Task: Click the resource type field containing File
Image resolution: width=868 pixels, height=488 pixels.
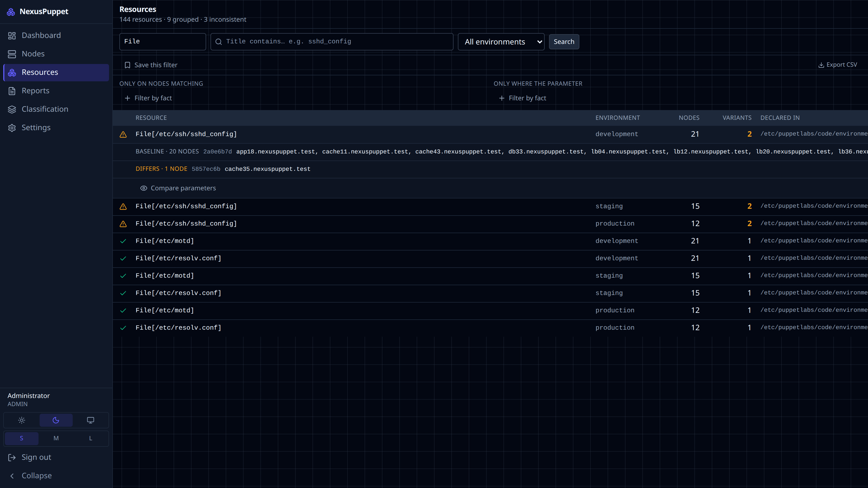Action: click(162, 41)
